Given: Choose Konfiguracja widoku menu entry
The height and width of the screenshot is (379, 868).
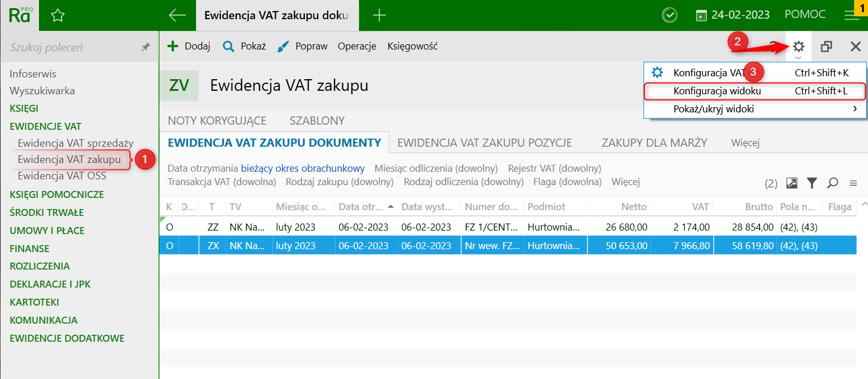Looking at the screenshot, I should click(755, 91).
